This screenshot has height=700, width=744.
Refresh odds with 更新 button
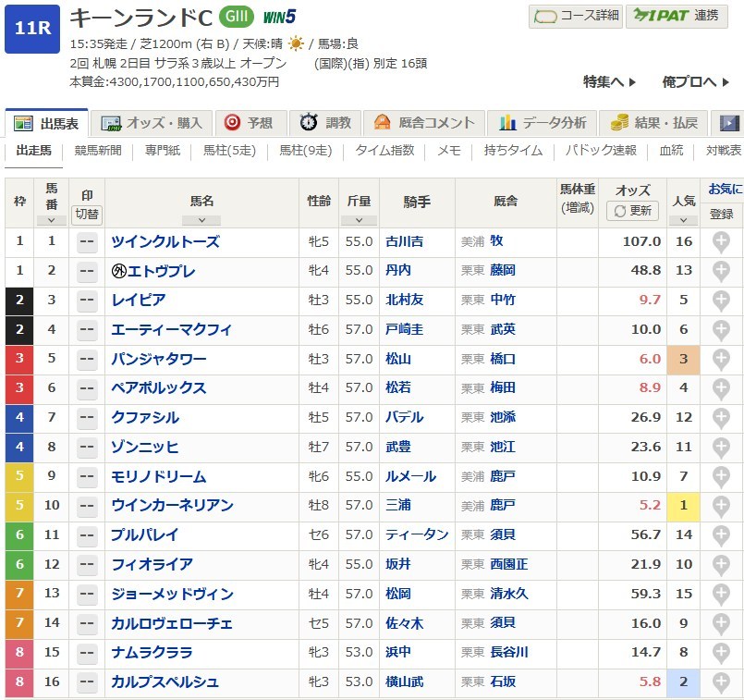coord(632,211)
